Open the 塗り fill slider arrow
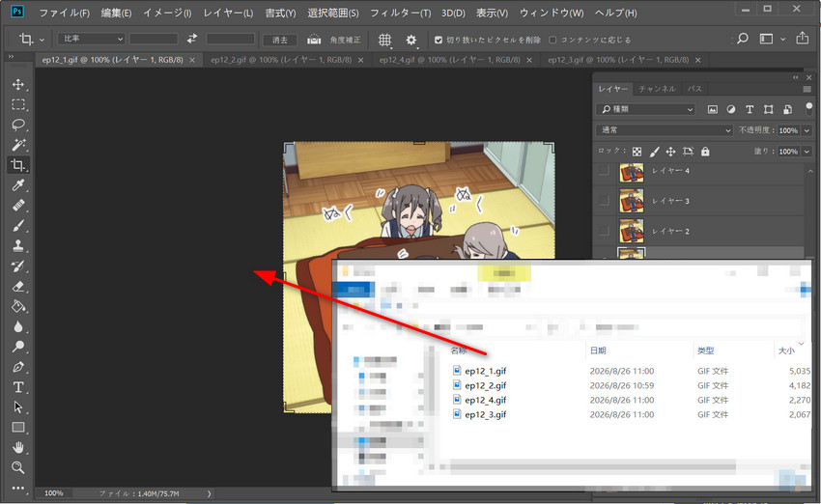This screenshot has width=821, height=504. [x=807, y=152]
